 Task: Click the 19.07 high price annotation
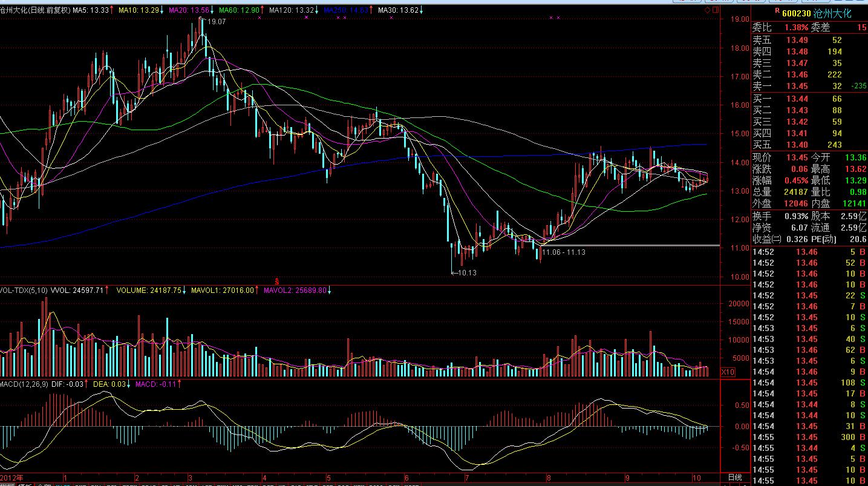click(x=217, y=21)
